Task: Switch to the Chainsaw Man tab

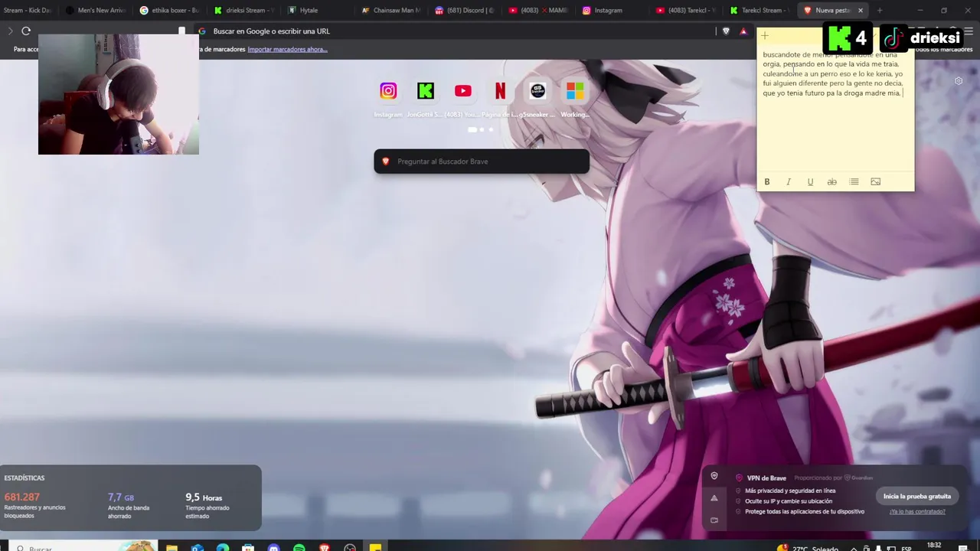Action: [x=391, y=11]
